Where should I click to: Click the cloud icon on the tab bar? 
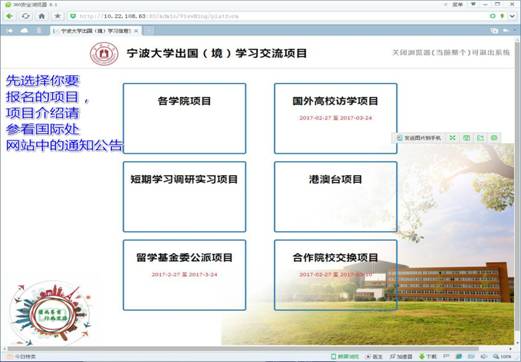(24, 31)
